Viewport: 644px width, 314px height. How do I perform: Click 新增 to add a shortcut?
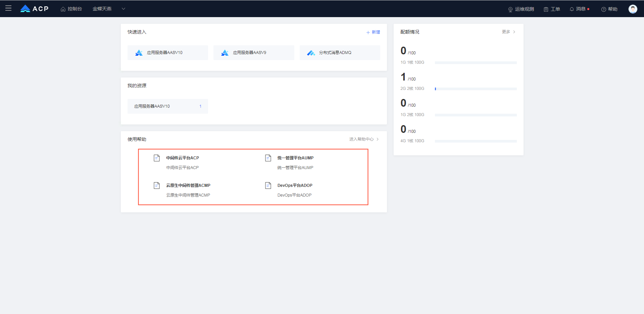point(373,32)
